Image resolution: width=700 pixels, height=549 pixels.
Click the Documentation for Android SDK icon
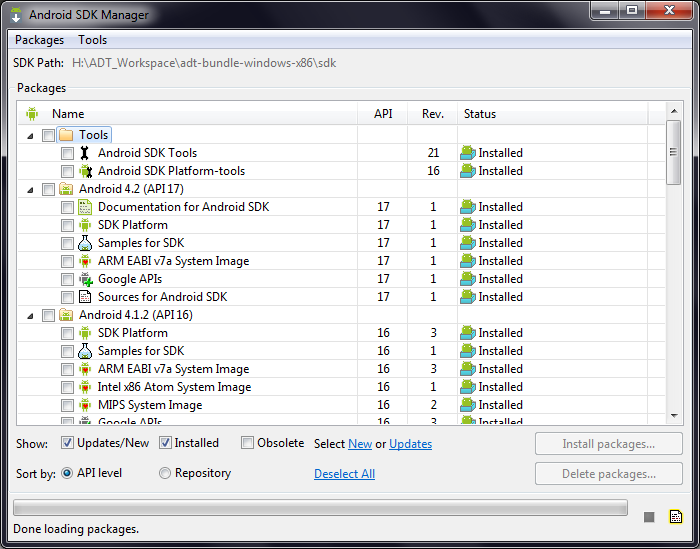tap(85, 207)
